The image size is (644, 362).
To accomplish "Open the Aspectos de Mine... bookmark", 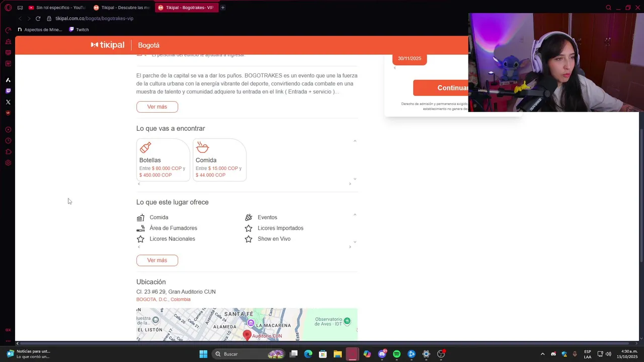I will point(40,30).
